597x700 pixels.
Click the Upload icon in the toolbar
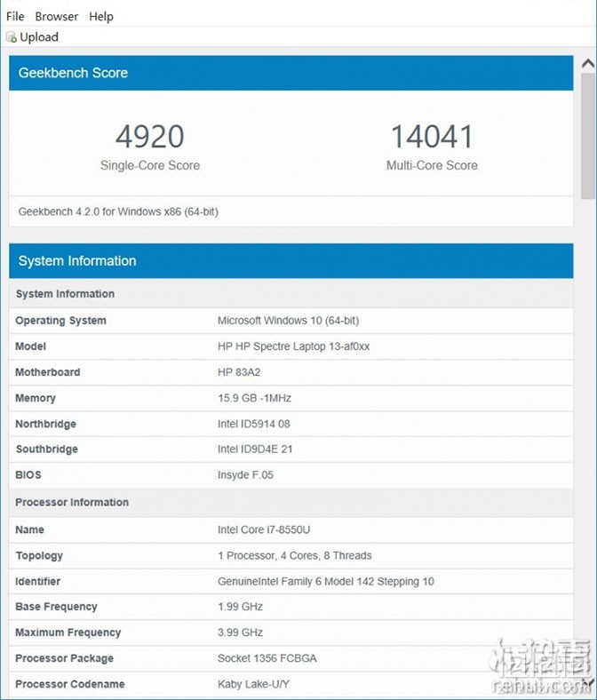point(12,37)
